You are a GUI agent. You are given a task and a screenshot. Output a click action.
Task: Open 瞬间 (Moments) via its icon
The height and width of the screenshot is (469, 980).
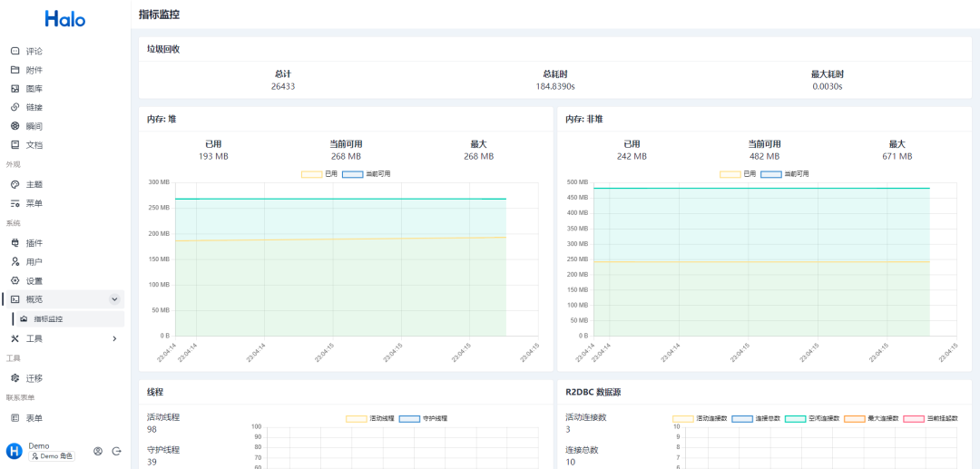pyautogui.click(x=15, y=126)
